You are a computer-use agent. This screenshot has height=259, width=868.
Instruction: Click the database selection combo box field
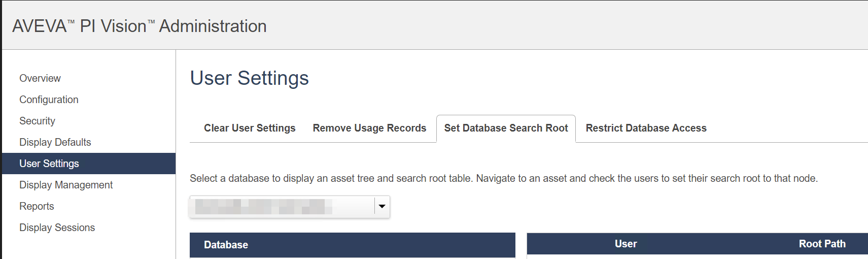(x=282, y=207)
